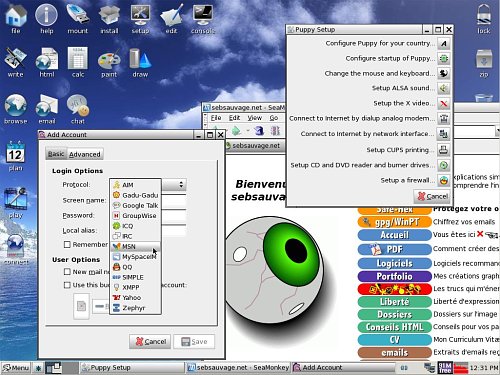500x375 pixels.
Task: Open the Menu button on taskbar
Action: [16, 368]
